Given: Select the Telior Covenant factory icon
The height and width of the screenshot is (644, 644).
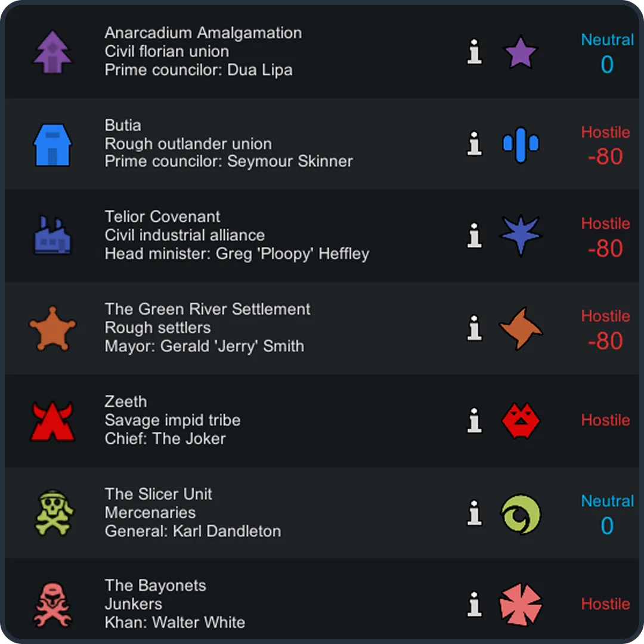Looking at the screenshot, I should 52,236.
